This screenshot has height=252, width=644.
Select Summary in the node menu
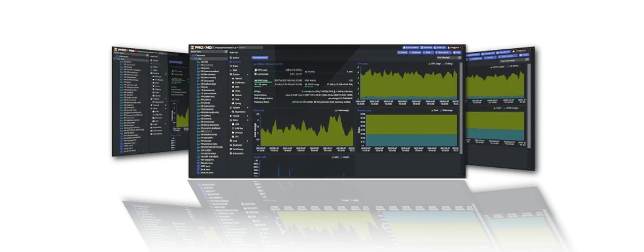click(x=236, y=62)
